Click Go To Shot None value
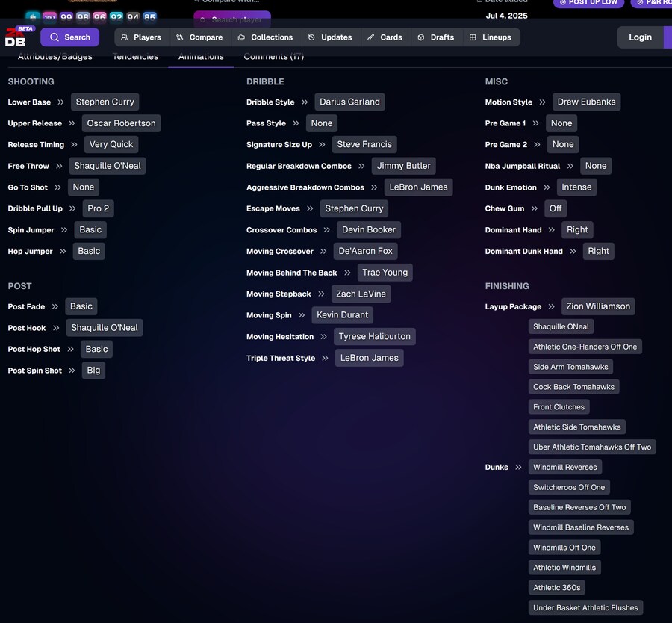 pos(84,187)
